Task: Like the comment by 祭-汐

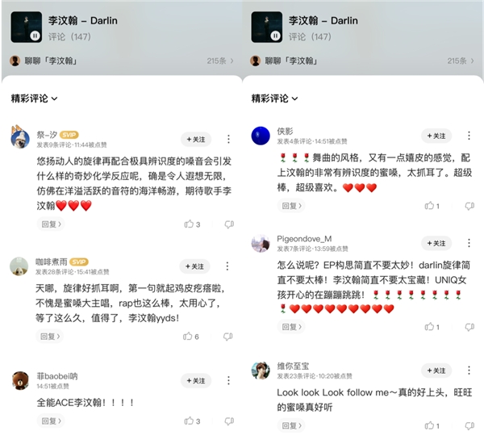Action: 192,224
